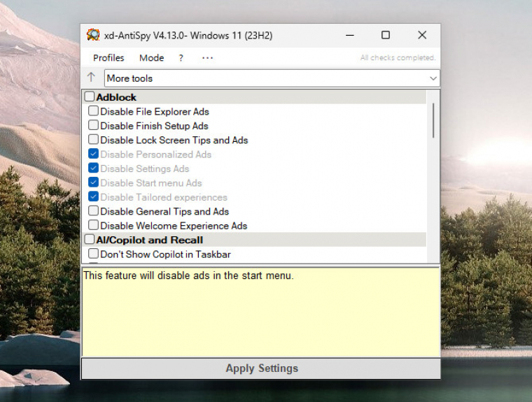The image size is (532, 402).
Task: Click the Apply Settings button
Action: pos(261,368)
